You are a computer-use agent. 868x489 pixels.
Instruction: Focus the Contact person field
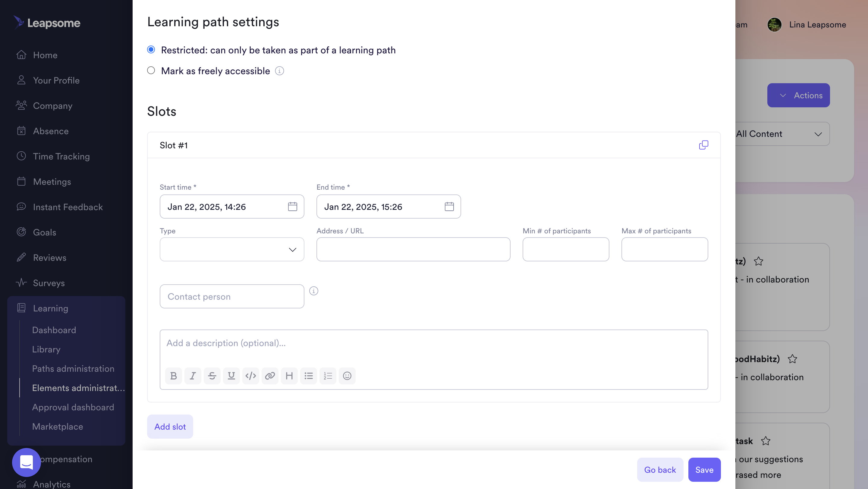(x=232, y=296)
